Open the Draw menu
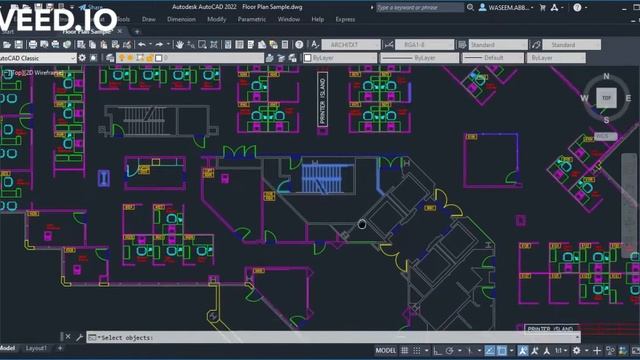Image resolution: width=640 pixels, height=360 pixels. tap(149, 19)
